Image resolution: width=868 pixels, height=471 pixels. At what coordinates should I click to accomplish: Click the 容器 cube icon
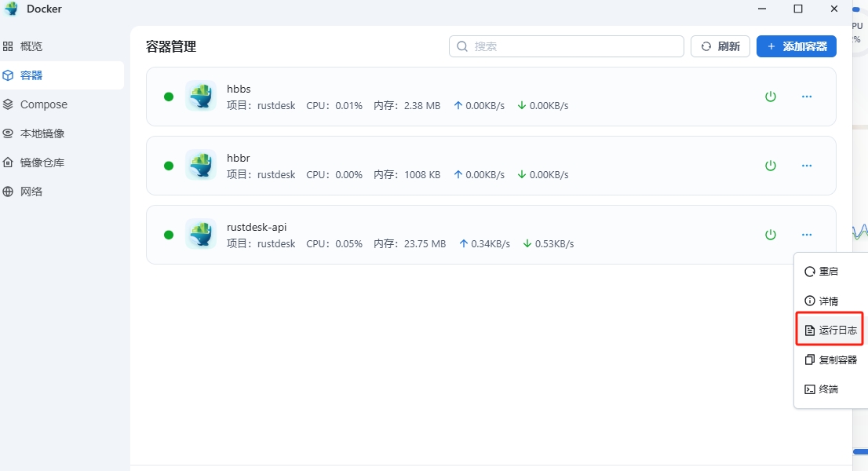[8, 75]
